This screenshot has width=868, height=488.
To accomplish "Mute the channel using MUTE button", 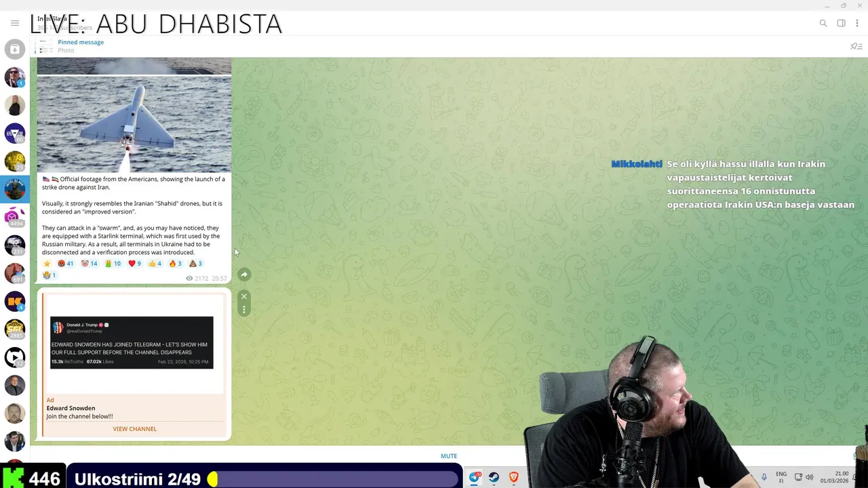I will [449, 456].
